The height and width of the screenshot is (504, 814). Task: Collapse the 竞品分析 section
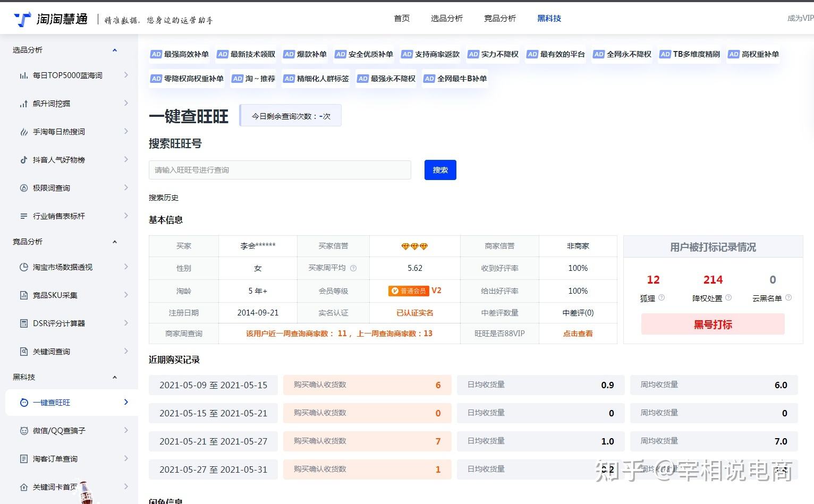[x=115, y=242]
